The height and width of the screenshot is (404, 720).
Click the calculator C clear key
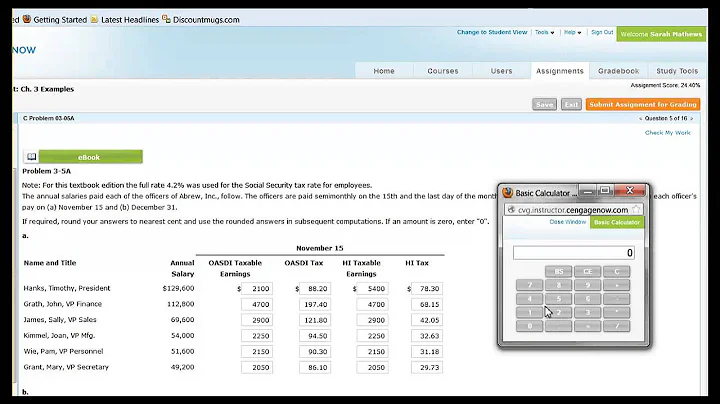point(617,271)
